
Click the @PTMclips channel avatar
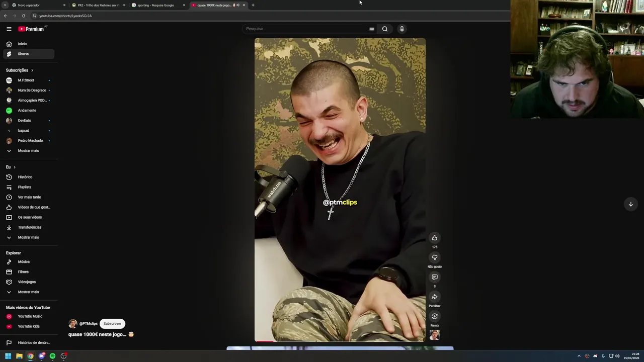73,324
